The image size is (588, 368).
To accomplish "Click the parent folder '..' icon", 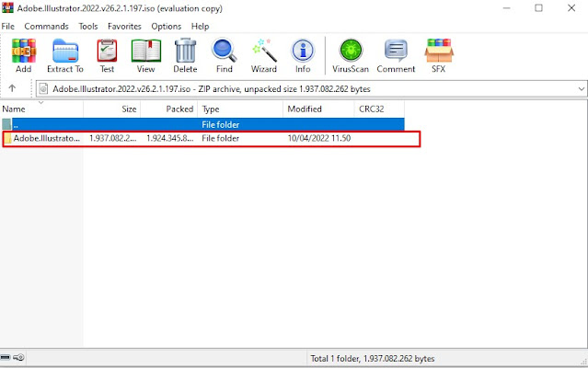I will (x=6, y=124).
